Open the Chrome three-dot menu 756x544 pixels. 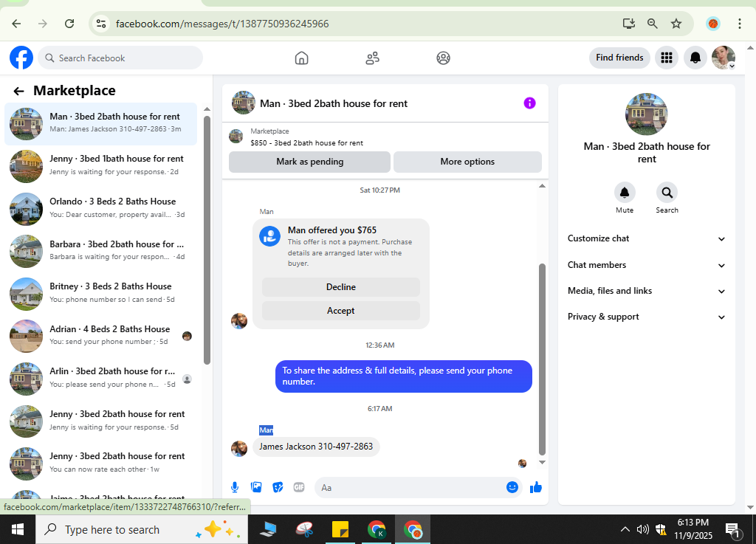pyautogui.click(x=739, y=24)
